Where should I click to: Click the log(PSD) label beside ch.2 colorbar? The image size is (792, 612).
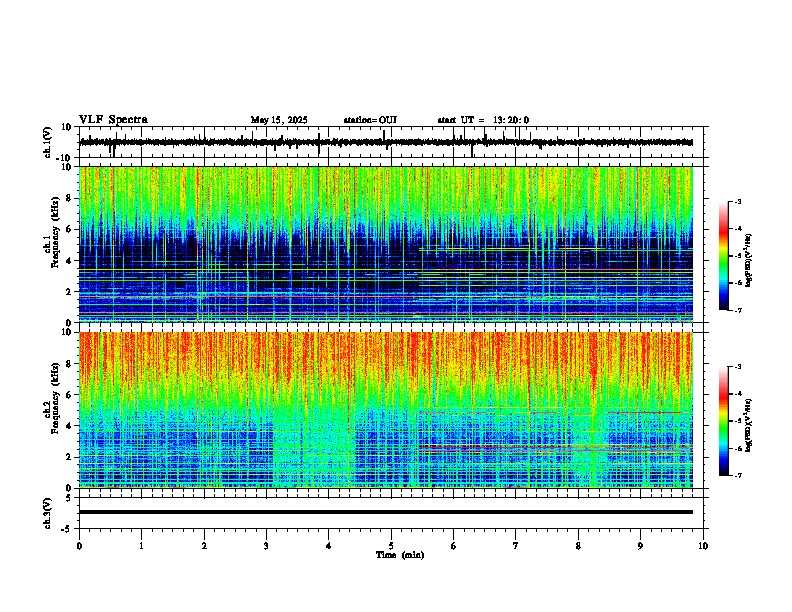click(749, 425)
